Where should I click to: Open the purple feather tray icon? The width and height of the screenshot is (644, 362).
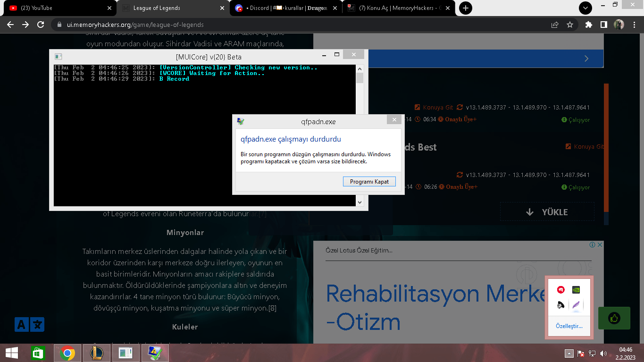pos(576,305)
